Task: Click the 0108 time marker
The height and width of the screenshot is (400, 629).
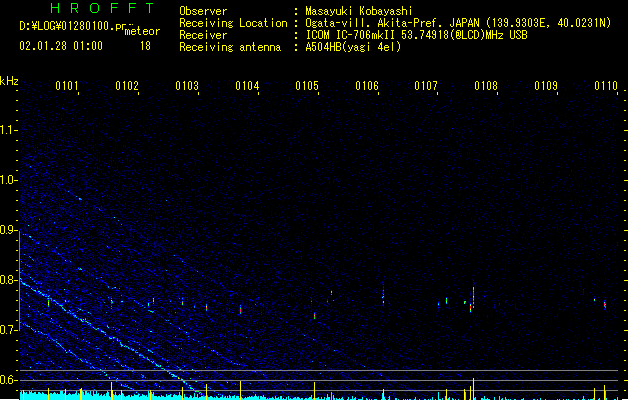Action: tap(486, 86)
